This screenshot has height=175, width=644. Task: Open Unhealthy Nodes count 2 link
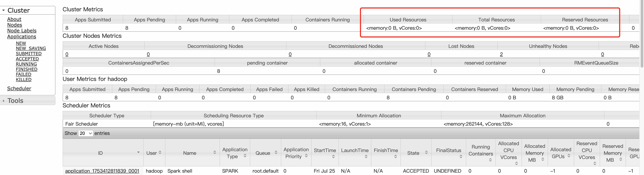(501, 54)
